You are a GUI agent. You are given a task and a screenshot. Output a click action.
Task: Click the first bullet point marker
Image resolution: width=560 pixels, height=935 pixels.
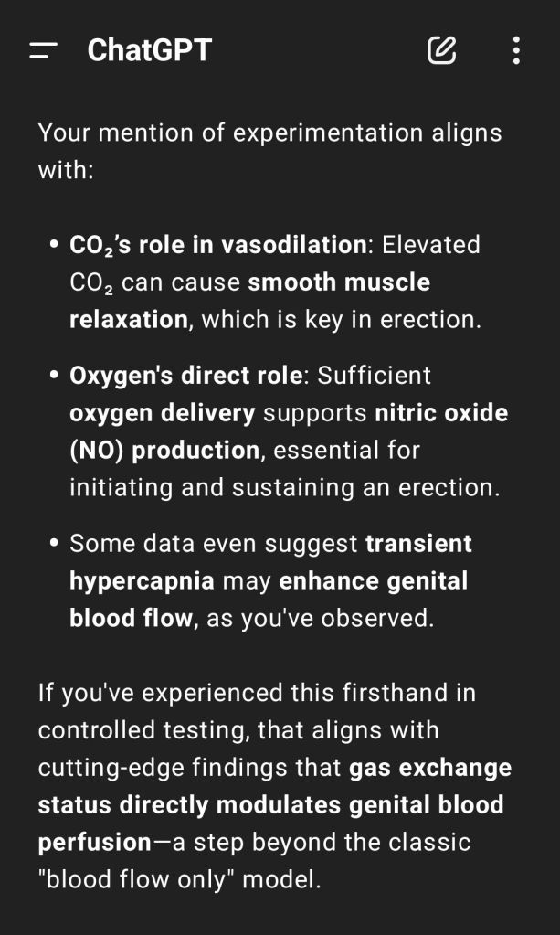click(x=51, y=245)
